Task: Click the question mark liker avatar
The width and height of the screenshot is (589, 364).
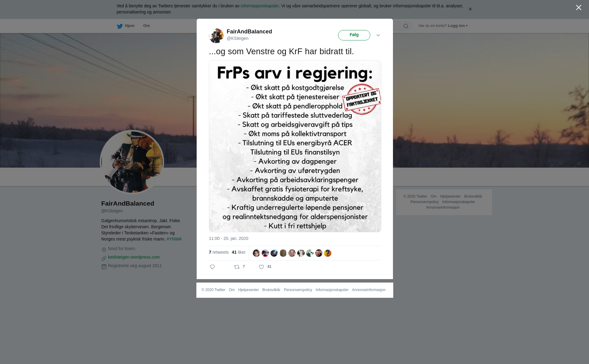Action: (328, 253)
